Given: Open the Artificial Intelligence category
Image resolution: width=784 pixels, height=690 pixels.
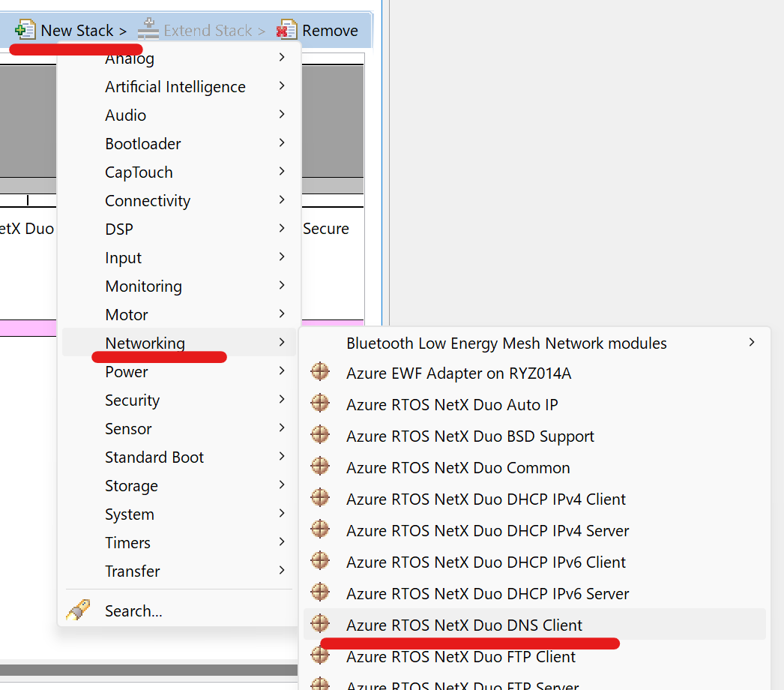Looking at the screenshot, I should point(179,86).
